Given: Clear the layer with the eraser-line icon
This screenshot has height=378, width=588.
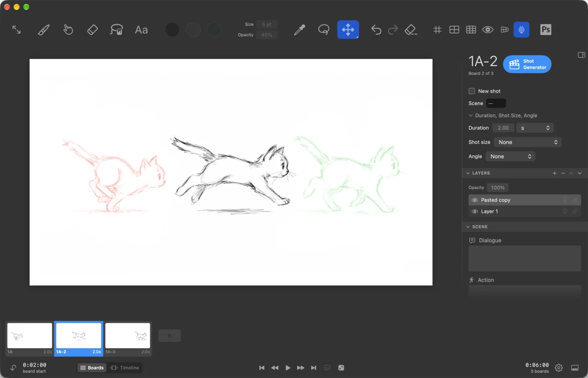Looking at the screenshot, I should coord(411,30).
